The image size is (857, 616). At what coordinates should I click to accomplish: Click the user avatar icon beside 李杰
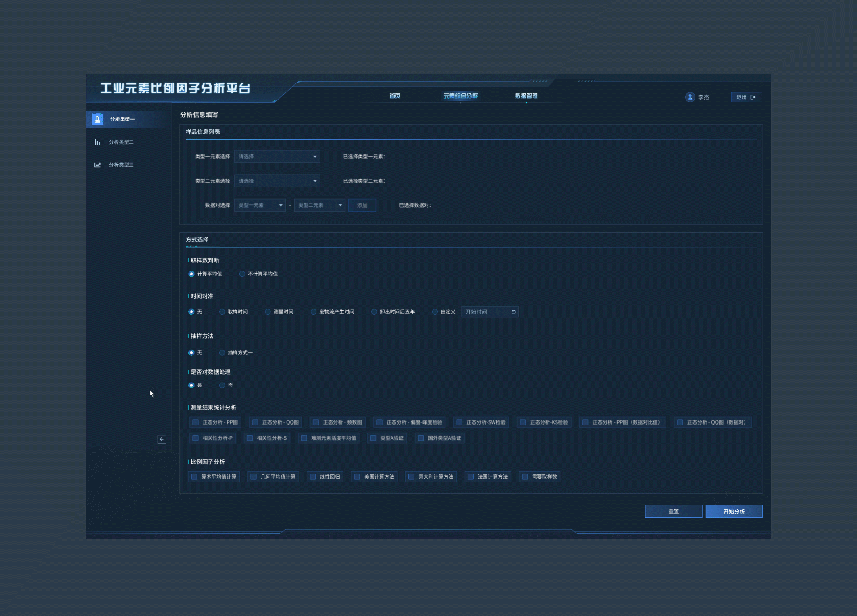tap(690, 97)
